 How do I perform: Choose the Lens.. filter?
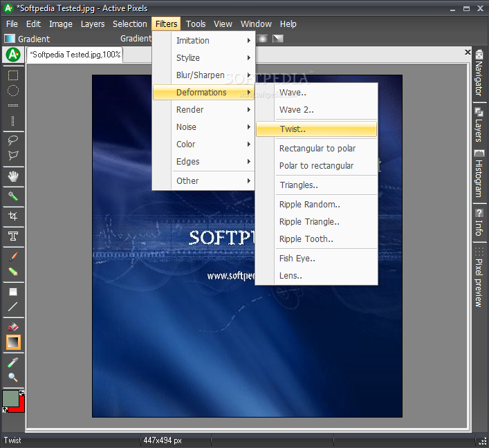coord(316,276)
